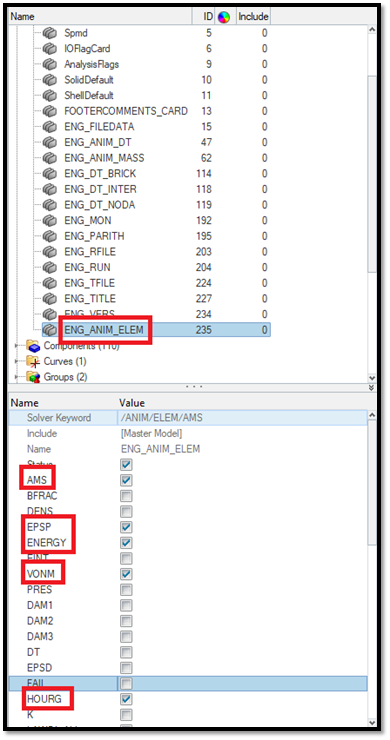Uncheck the Status checkbox
The width and height of the screenshot is (390, 740).
(x=126, y=465)
